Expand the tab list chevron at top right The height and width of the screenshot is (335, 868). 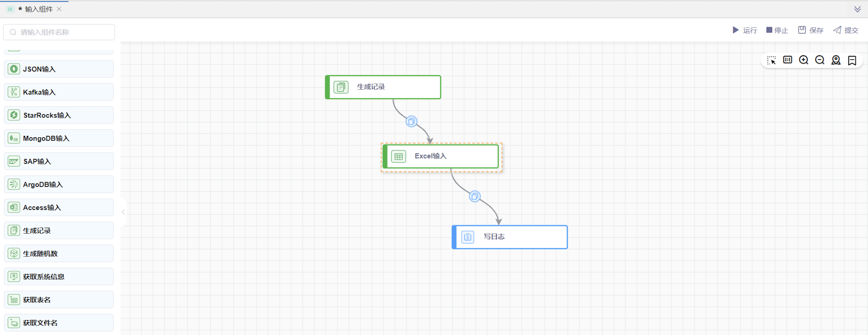click(x=857, y=9)
